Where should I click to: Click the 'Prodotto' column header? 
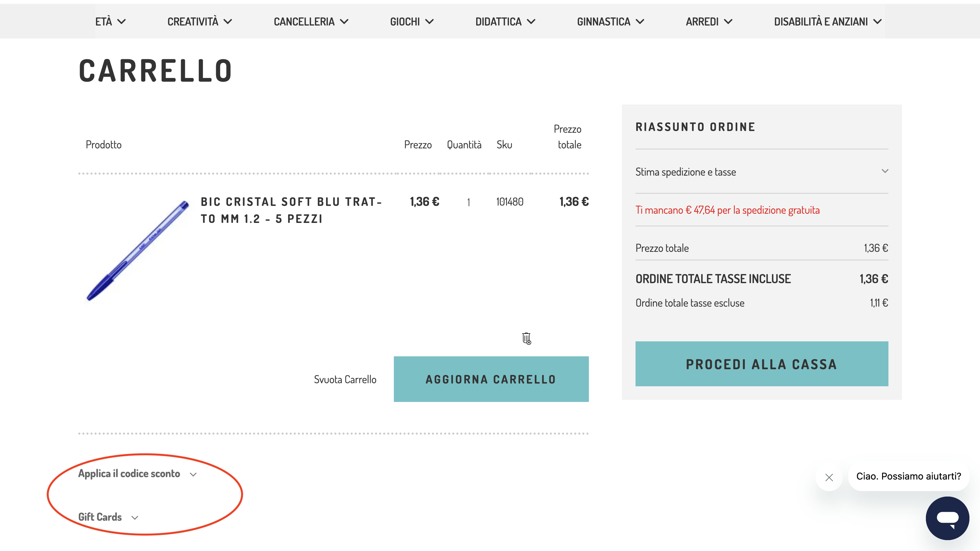(x=103, y=145)
